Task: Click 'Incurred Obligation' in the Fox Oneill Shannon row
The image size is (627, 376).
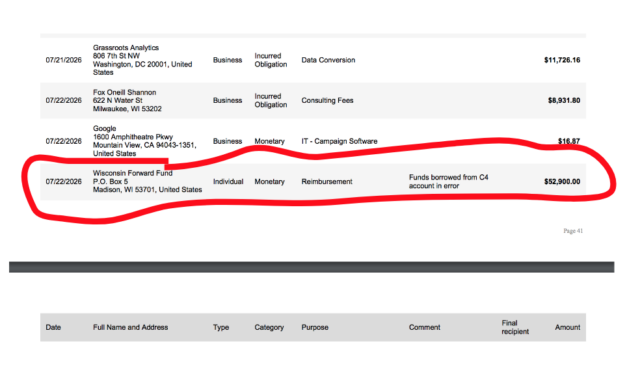Action: tap(271, 100)
